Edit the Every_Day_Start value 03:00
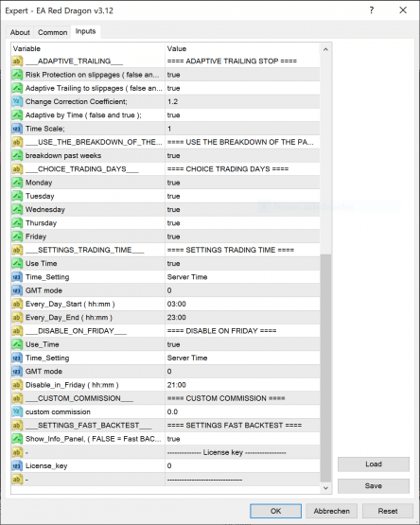Screen dimensions: 420x525 [242, 304]
